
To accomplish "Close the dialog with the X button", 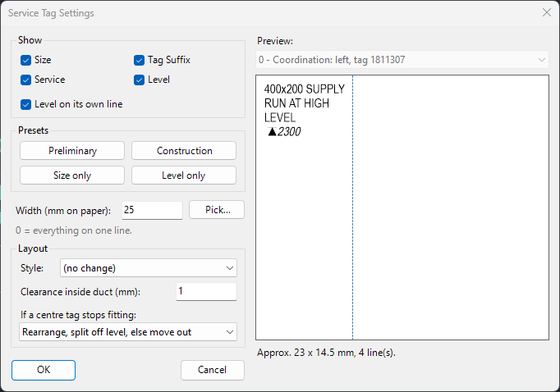I will [546, 12].
